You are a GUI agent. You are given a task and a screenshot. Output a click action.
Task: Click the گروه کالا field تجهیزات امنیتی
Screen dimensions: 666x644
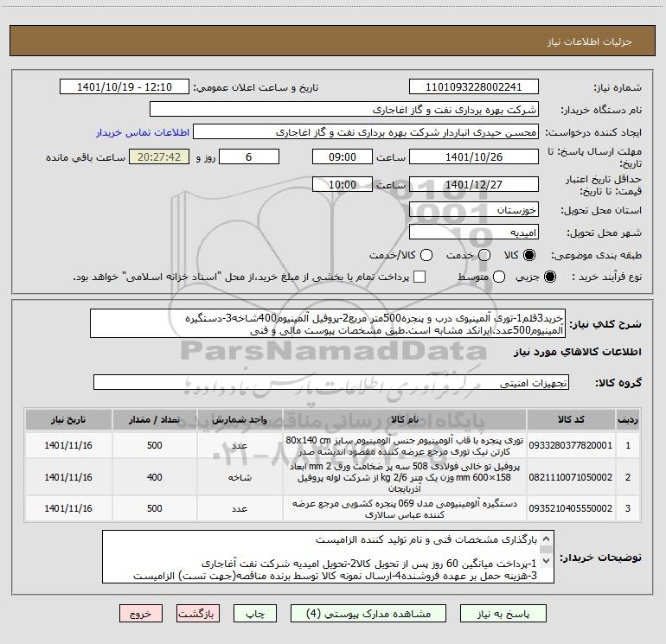331,382
